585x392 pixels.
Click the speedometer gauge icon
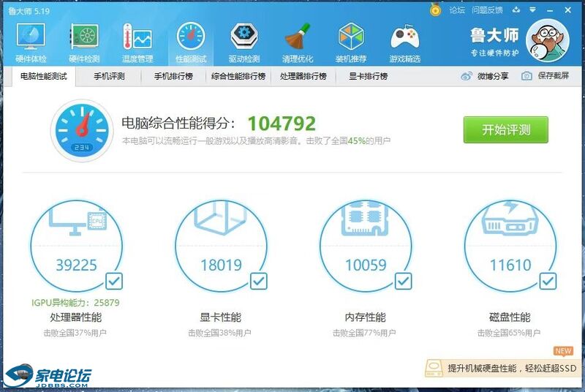82,130
